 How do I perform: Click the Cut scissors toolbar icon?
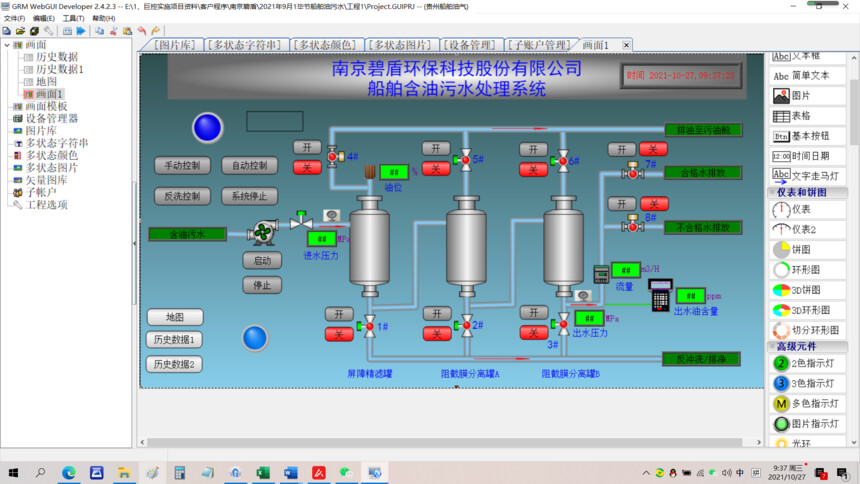tap(114, 31)
